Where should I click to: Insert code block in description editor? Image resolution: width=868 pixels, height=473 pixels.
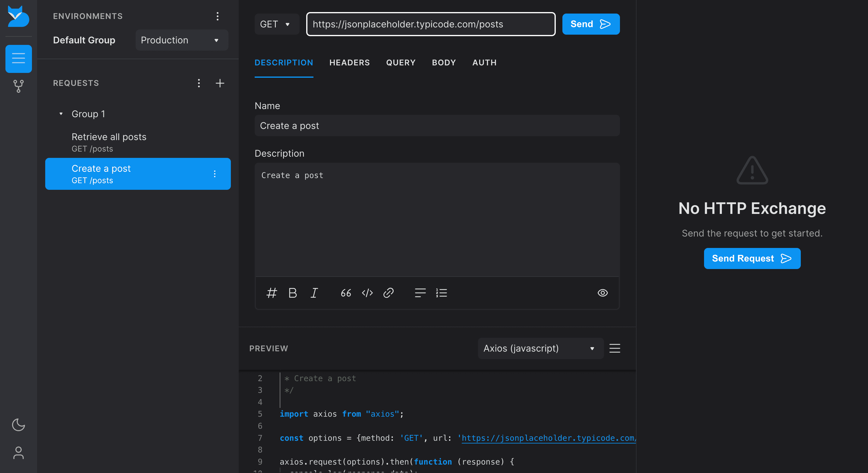click(x=367, y=293)
